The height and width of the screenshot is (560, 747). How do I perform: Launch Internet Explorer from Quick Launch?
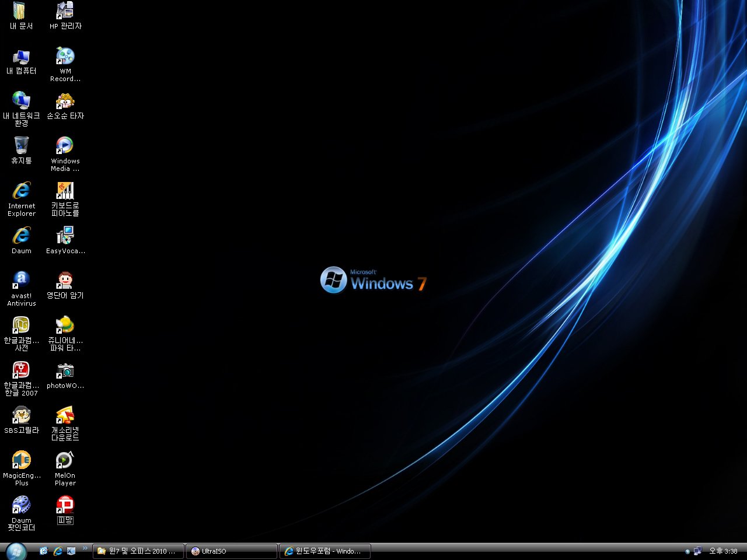pyautogui.click(x=58, y=551)
